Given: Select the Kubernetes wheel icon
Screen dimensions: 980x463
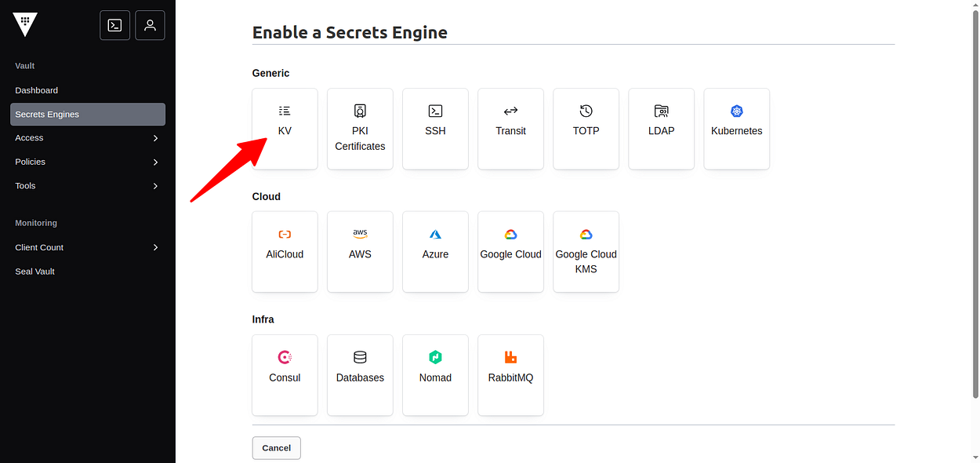Looking at the screenshot, I should pyautogui.click(x=736, y=111).
